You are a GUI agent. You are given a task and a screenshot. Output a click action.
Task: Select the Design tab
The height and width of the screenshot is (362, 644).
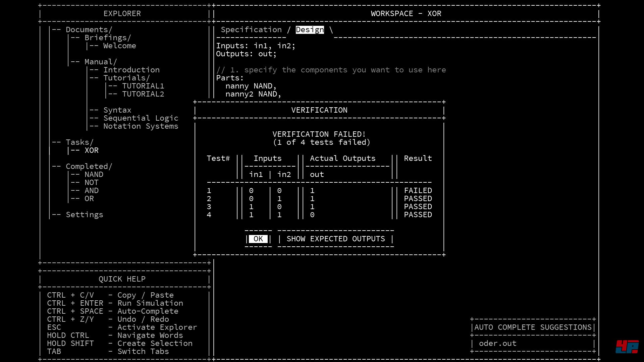pyautogui.click(x=310, y=29)
